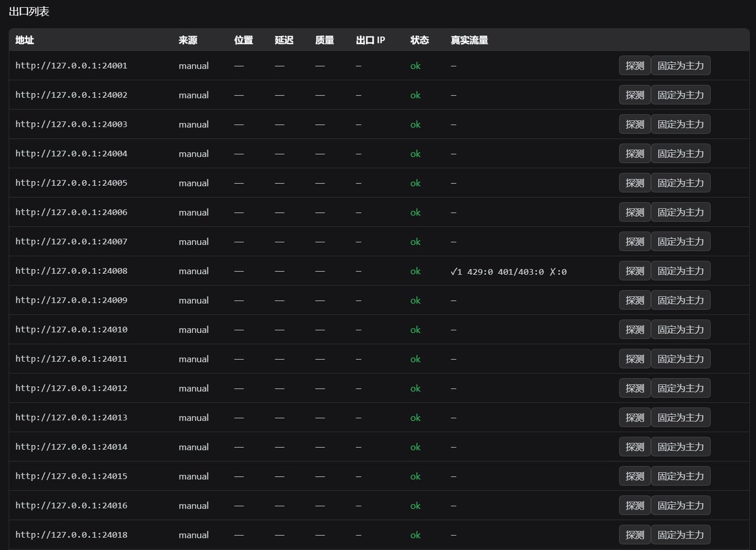Select address http://127.0.0.1:24001
The height and width of the screenshot is (550, 756).
(71, 66)
